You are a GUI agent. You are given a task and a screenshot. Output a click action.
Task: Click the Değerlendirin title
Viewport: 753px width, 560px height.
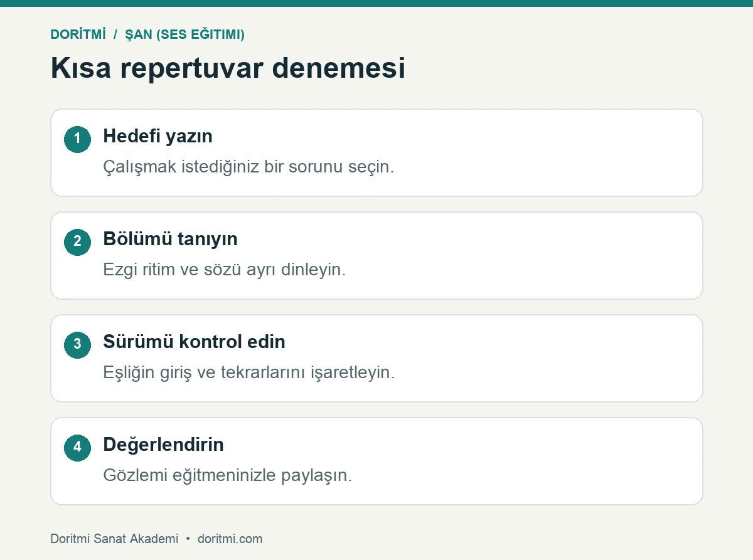pos(163,445)
